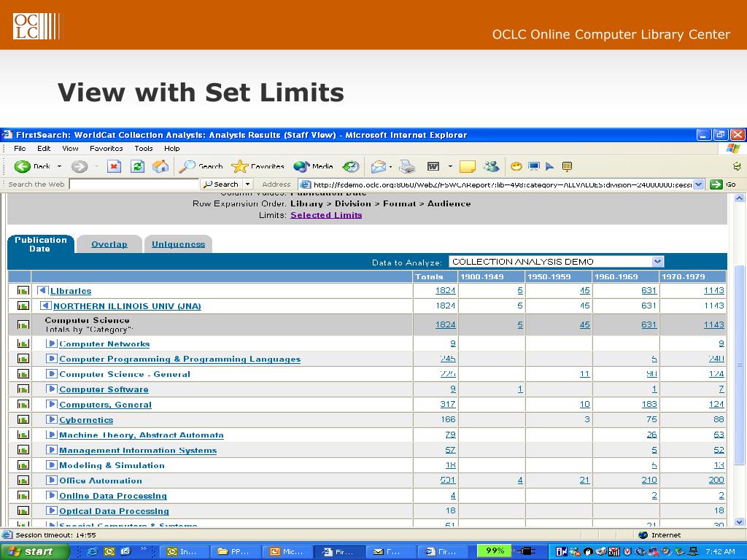Click the scrollbar down arrow
The image size is (747, 560).
click(x=739, y=521)
